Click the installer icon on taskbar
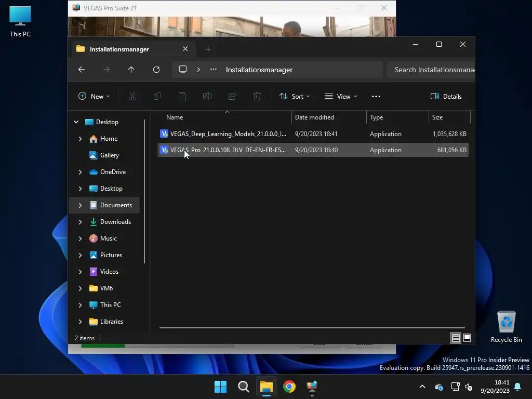This screenshot has width=532, height=399. coord(312,387)
